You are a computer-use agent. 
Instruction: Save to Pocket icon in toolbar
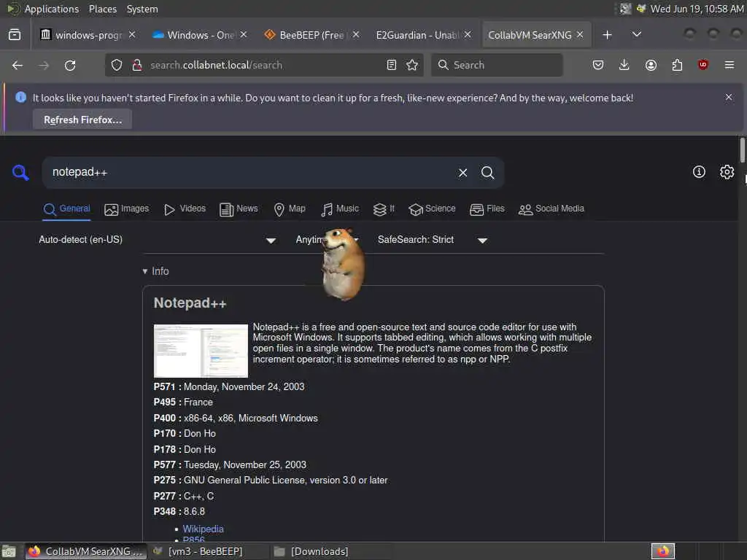click(x=598, y=65)
